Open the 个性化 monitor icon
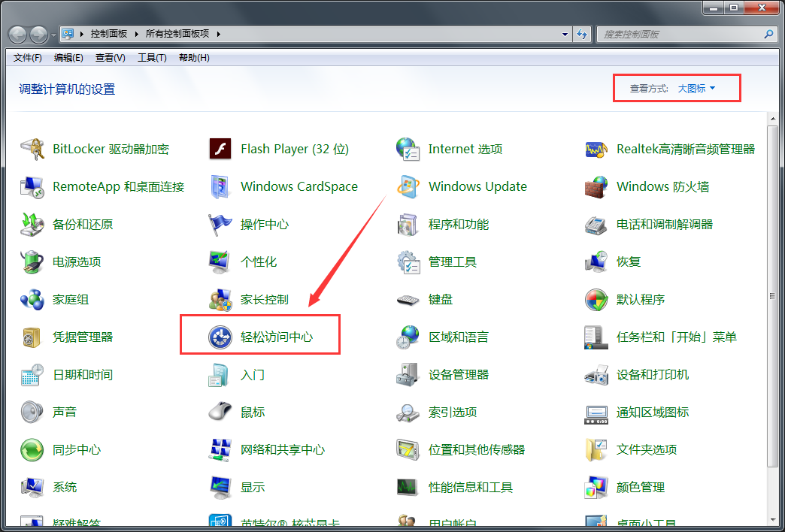This screenshot has width=785, height=532. pos(220,261)
